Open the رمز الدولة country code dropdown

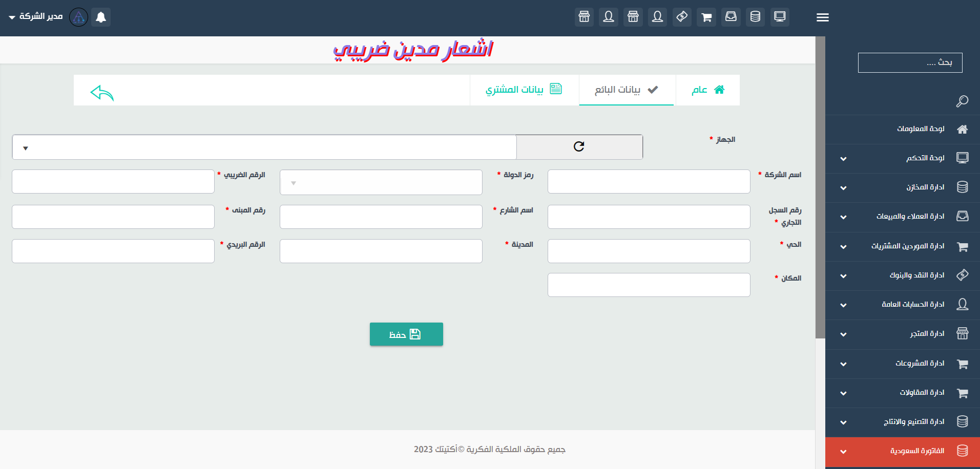tap(381, 182)
